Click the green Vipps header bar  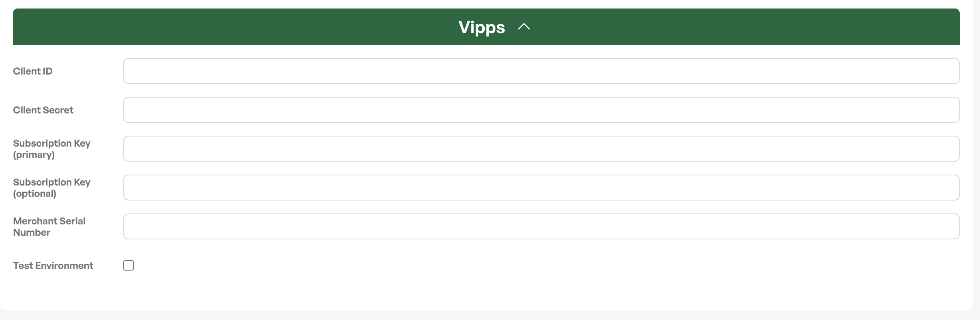[486, 27]
